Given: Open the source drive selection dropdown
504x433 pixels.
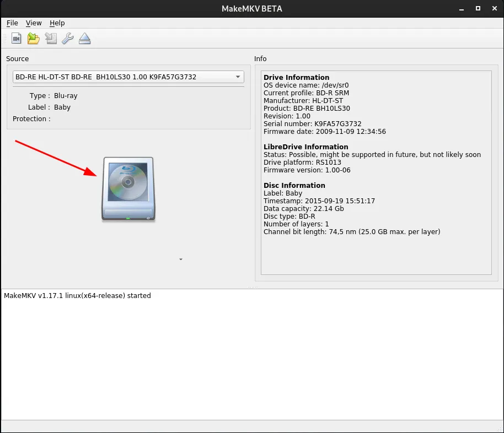Looking at the screenshot, I should (x=128, y=77).
